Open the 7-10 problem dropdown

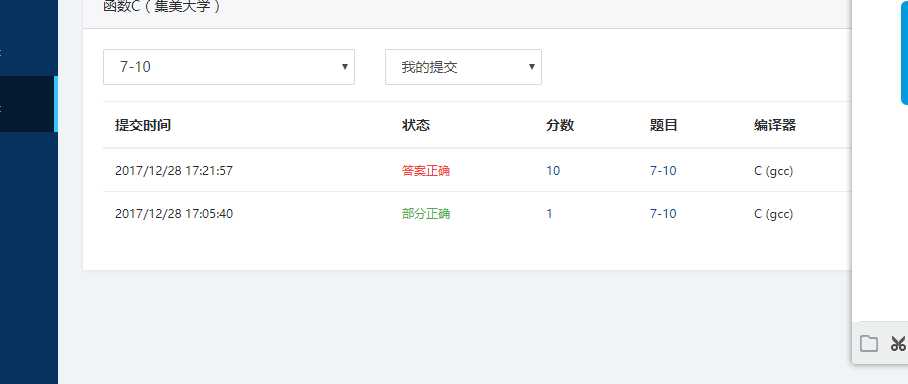[x=229, y=67]
